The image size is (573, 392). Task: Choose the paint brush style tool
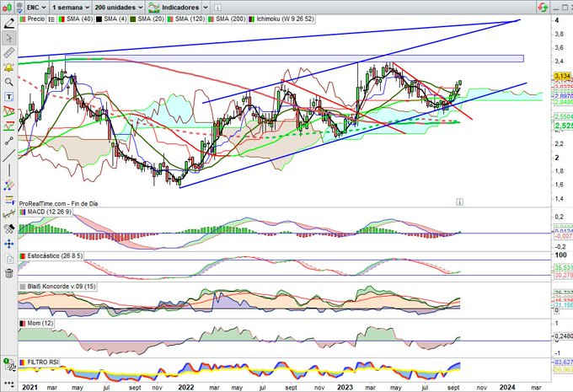tap(8, 229)
